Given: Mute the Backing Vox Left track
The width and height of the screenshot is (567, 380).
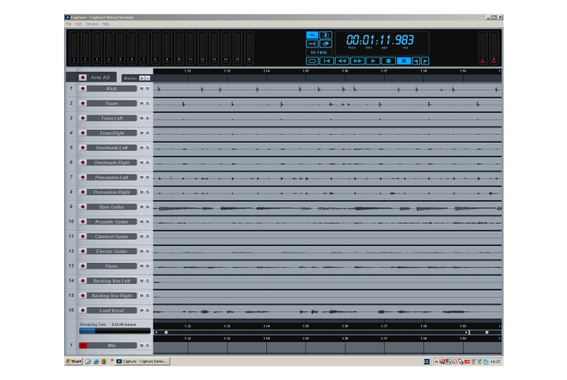Looking at the screenshot, I should pos(141,281).
